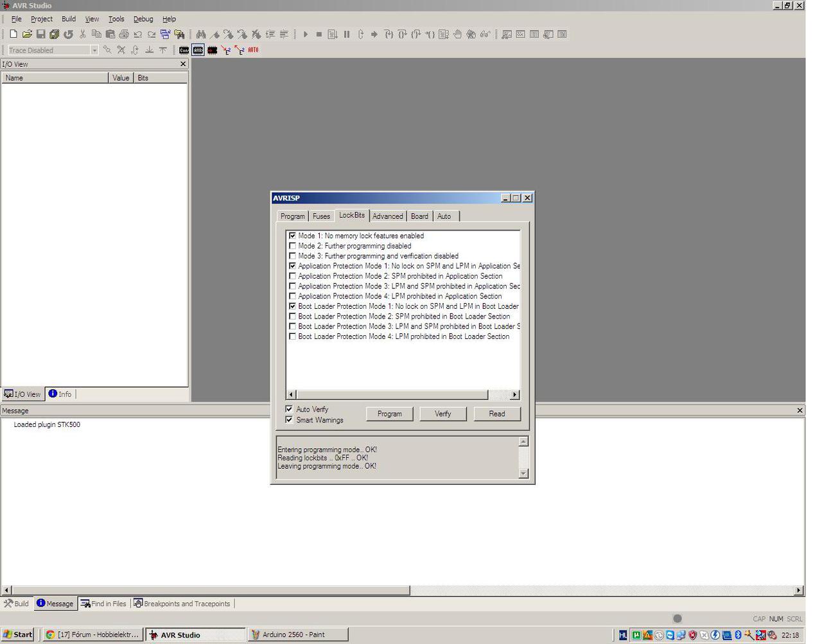This screenshot has height=644, width=822.
Task: Open the Project menu
Action: pyautogui.click(x=42, y=19)
